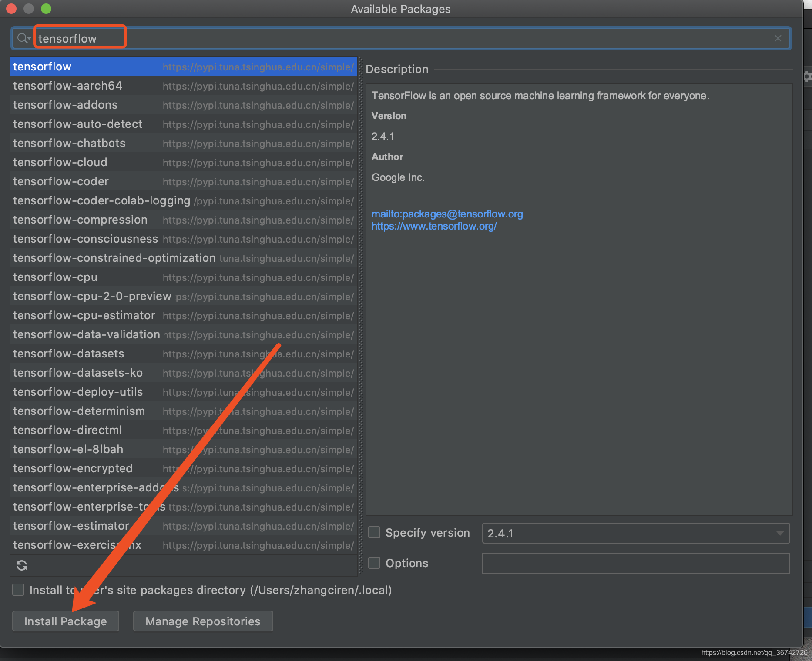Enable the Specify version checkbox
This screenshot has width=812, height=661.
point(374,533)
